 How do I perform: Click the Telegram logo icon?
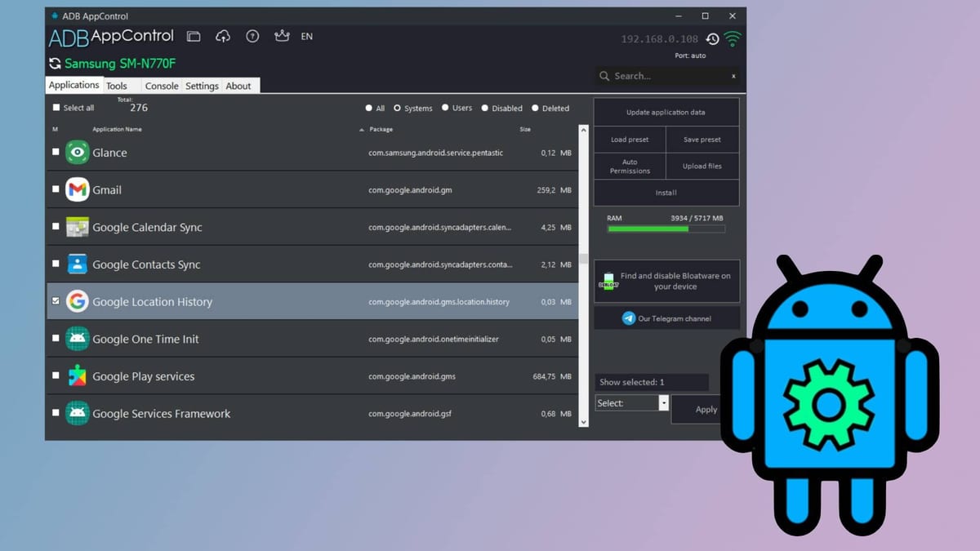(x=629, y=318)
